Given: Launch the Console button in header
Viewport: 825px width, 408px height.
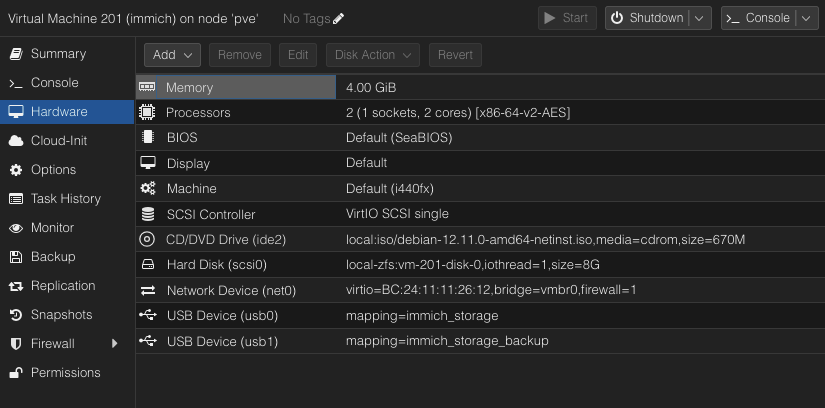Looking at the screenshot, I should (757, 18).
